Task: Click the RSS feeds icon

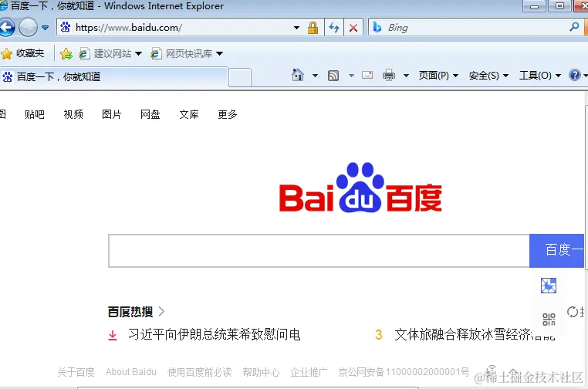Action: (x=333, y=76)
